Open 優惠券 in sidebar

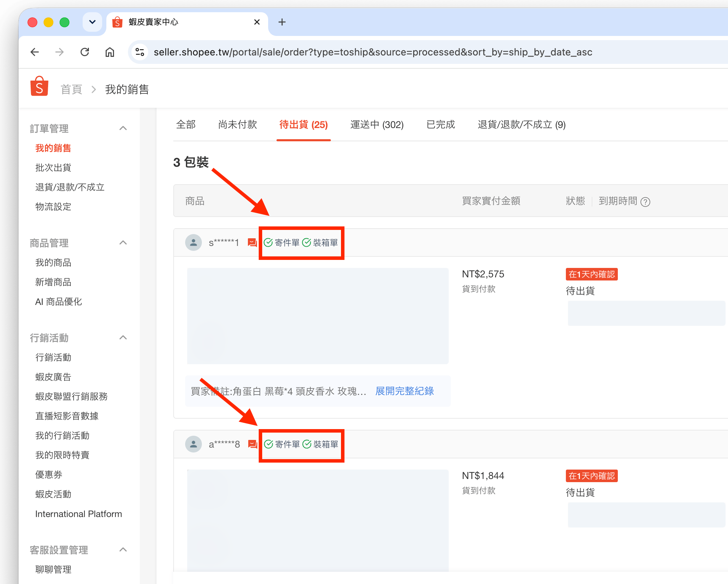(48, 475)
